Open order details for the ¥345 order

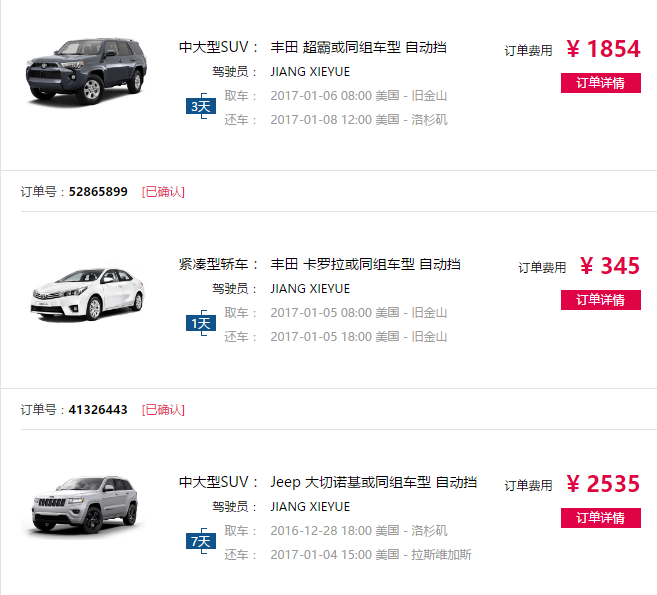(x=600, y=300)
